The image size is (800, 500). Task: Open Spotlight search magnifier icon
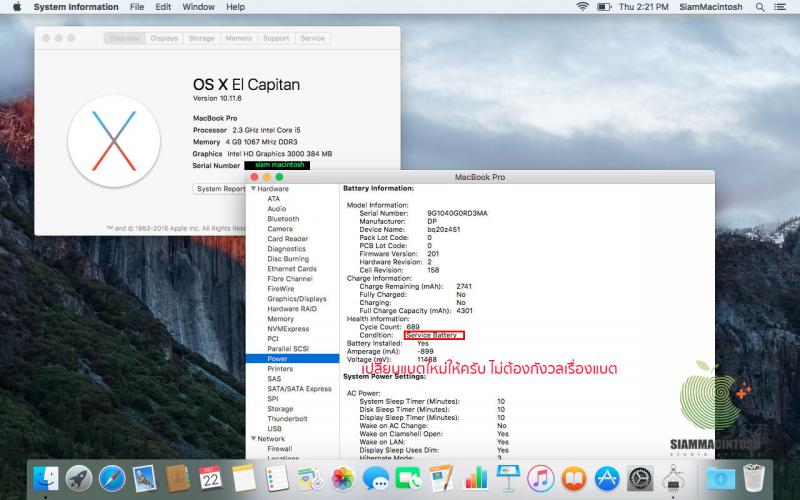point(760,7)
